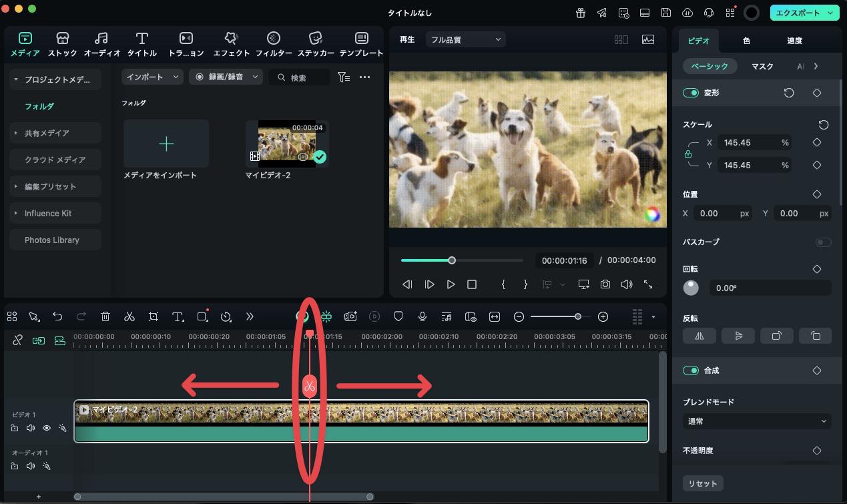Toggle the scale X/Y lock icon

tap(688, 154)
